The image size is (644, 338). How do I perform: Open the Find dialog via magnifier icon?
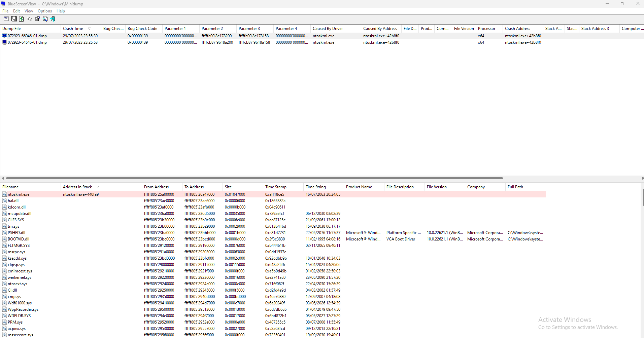coord(45,19)
